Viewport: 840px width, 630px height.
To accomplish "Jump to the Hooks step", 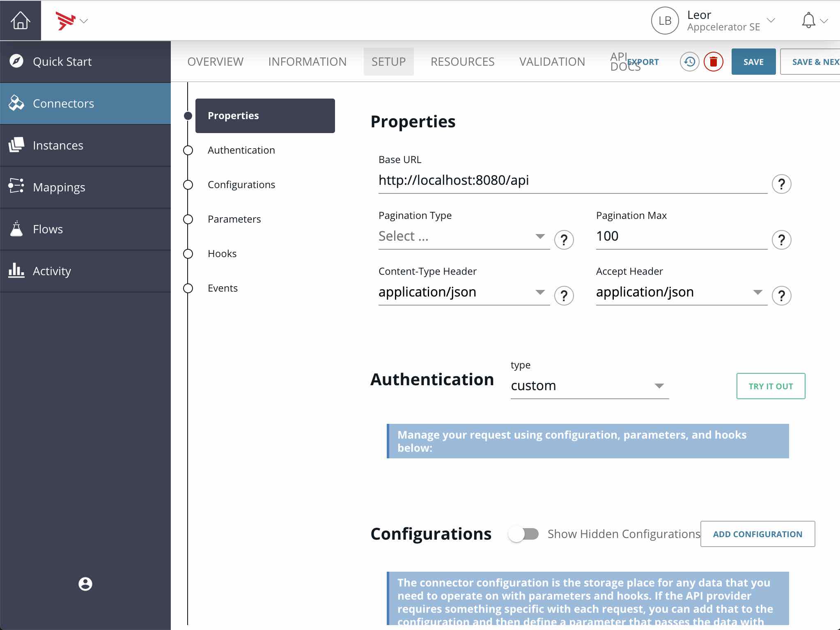I will pos(222,254).
